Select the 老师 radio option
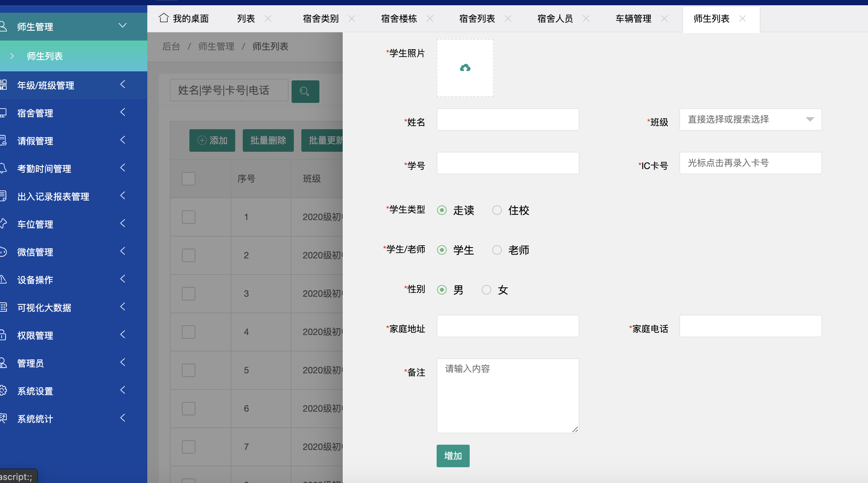This screenshot has height=483, width=868. click(497, 250)
